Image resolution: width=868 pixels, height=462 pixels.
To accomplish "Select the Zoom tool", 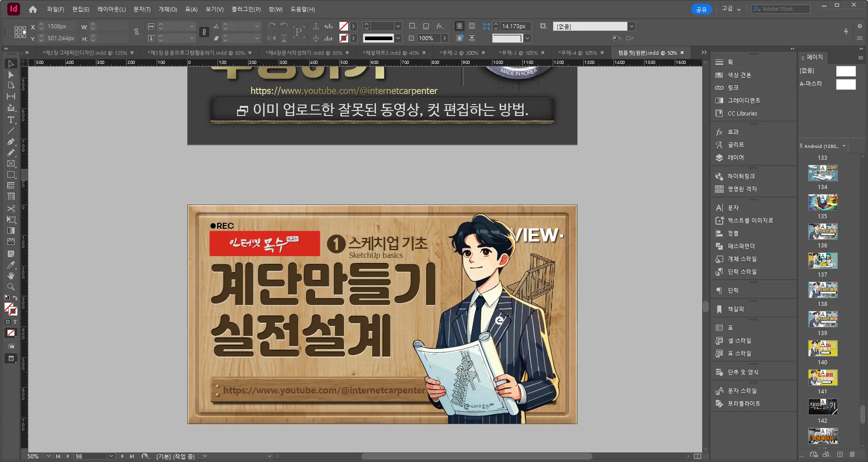I will pyautogui.click(x=11, y=287).
